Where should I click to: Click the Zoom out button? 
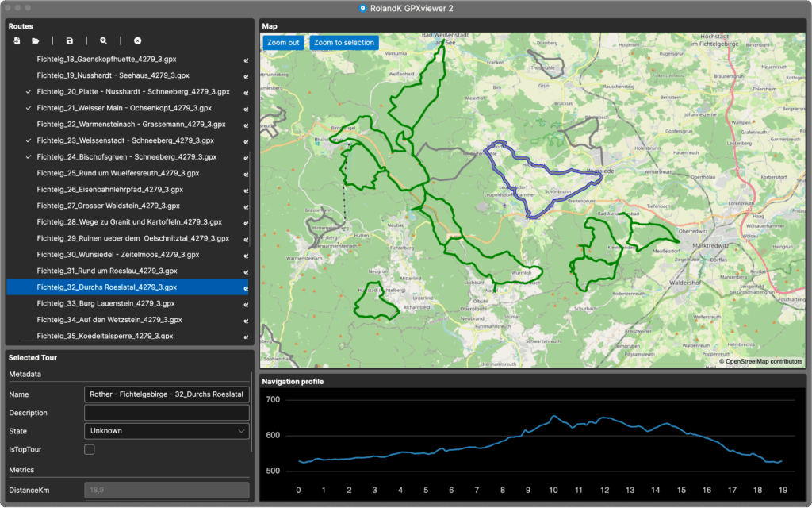pyautogui.click(x=283, y=43)
